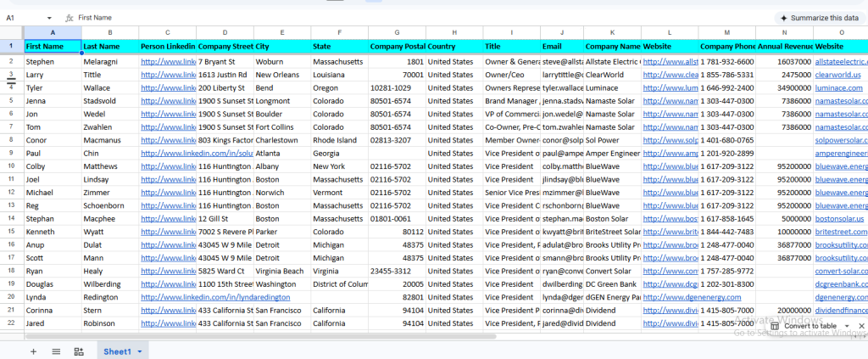
Task: Click the cell containing New Orleans
Action: [282, 75]
